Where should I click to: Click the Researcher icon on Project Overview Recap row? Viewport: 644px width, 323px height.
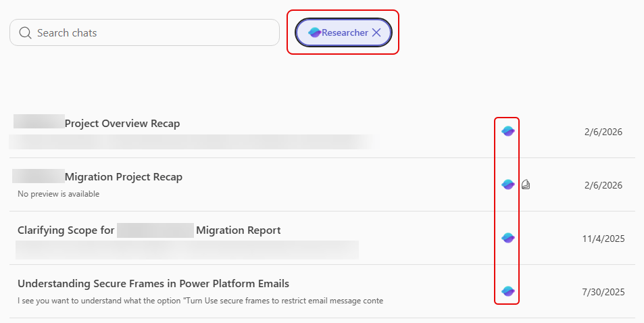[508, 131]
